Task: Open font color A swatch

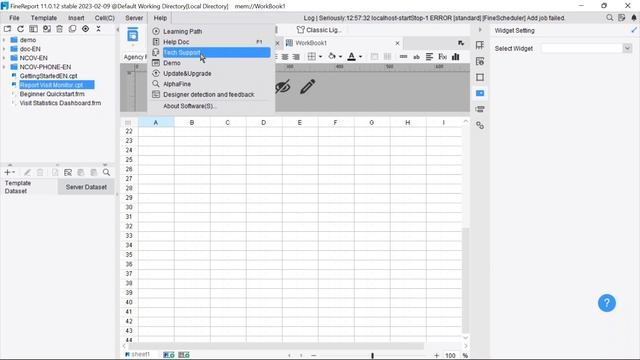Action: [351, 57]
